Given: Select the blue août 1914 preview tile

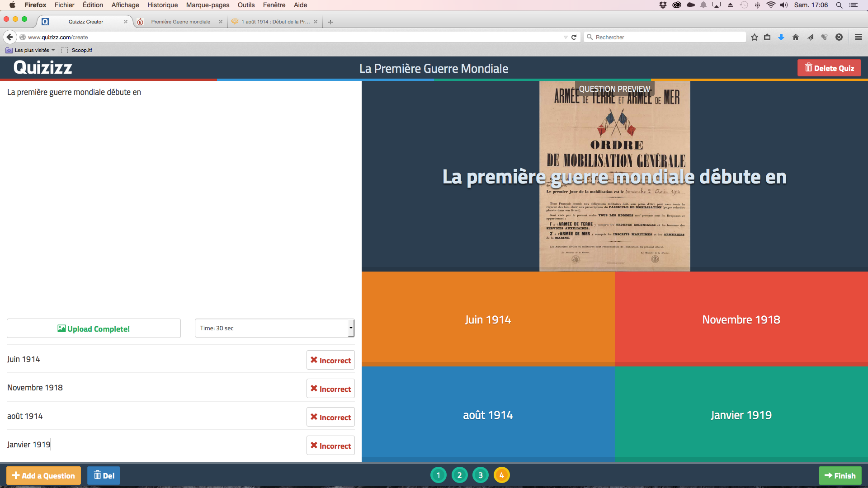Looking at the screenshot, I should (x=488, y=414).
